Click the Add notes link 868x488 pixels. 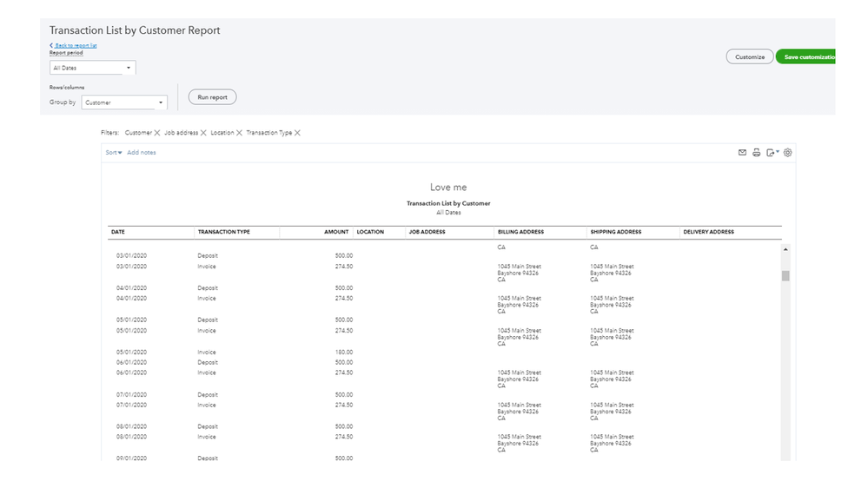pyautogui.click(x=142, y=153)
